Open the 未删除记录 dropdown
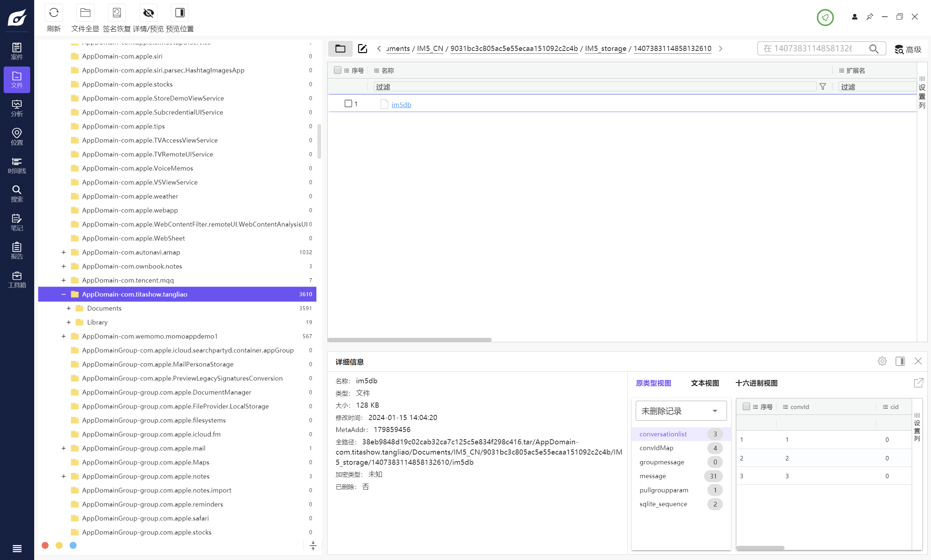The width and height of the screenshot is (931, 560). [x=681, y=411]
